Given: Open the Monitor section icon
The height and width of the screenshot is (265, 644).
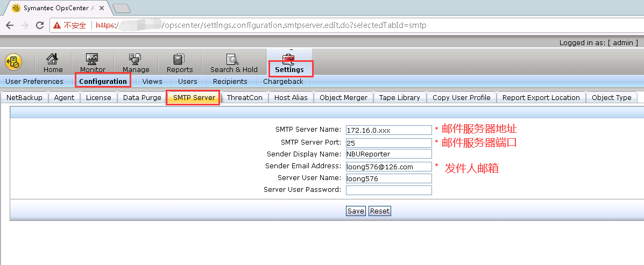Looking at the screenshot, I should (92, 59).
